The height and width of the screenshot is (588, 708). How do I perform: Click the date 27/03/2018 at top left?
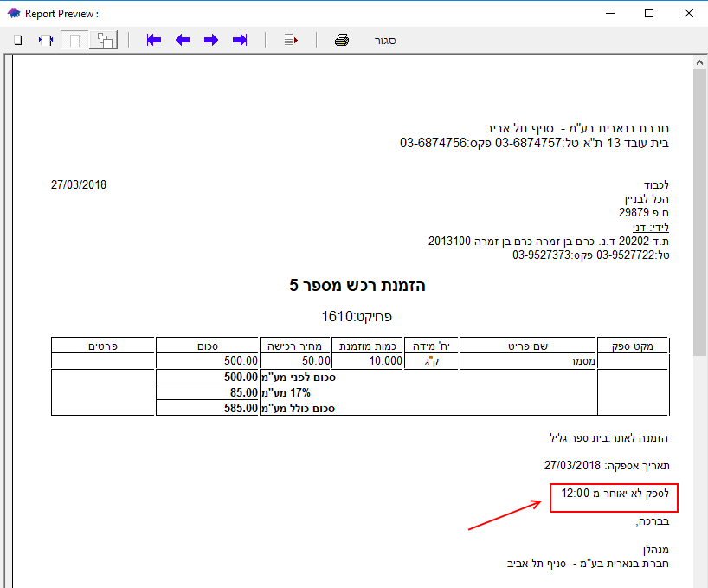click(79, 184)
